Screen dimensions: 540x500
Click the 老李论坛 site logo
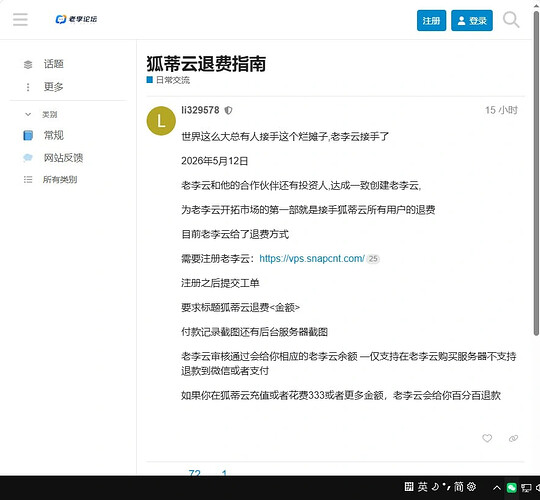click(x=76, y=19)
